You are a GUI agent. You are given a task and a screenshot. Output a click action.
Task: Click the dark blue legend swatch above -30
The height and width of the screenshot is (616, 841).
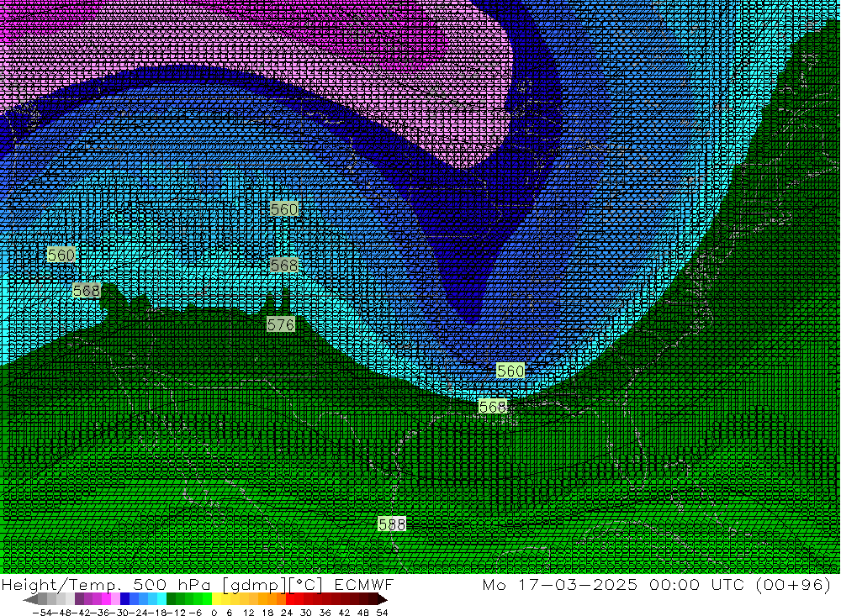coord(124,599)
